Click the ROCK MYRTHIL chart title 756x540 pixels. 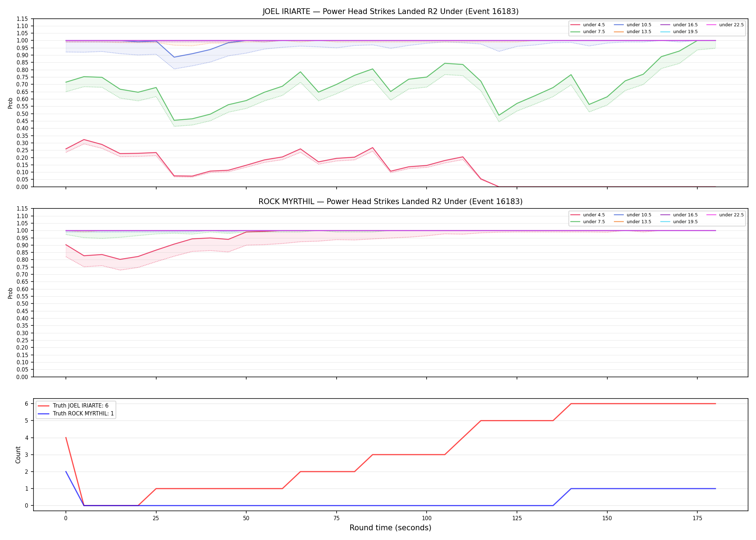(391, 202)
